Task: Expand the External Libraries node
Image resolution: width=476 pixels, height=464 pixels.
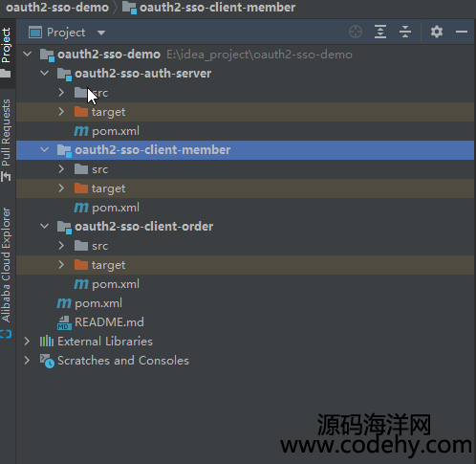Action: click(27, 342)
